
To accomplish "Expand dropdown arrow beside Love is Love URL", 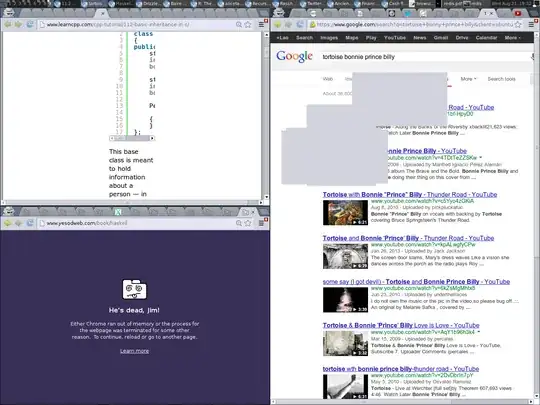I will [479, 332].
